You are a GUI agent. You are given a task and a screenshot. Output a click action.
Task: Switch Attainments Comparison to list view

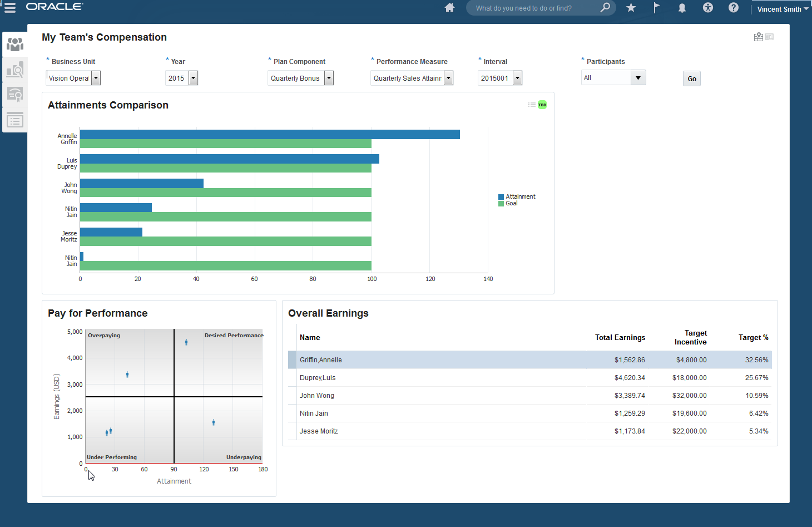pos(532,105)
